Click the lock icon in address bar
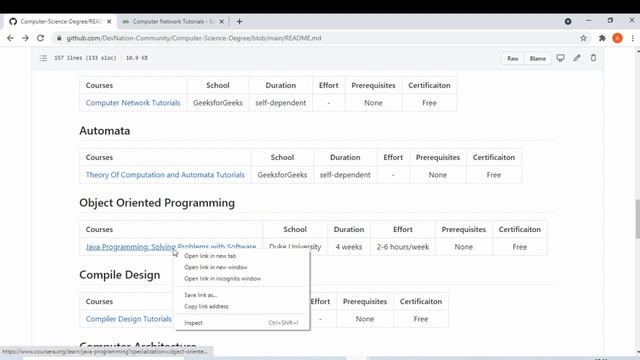This screenshot has height=360, width=640. (x=59, y=38)
